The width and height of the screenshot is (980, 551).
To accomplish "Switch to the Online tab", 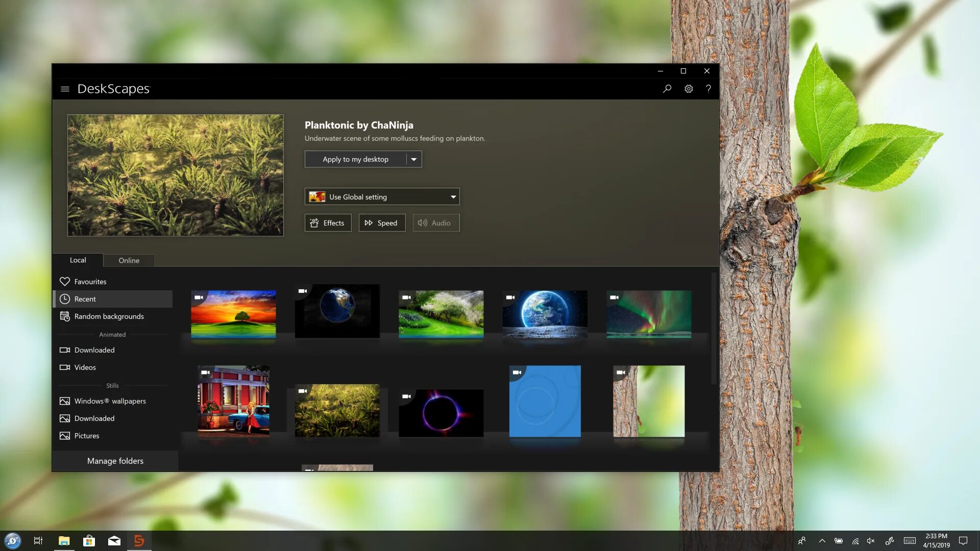I will coord(129,260).
